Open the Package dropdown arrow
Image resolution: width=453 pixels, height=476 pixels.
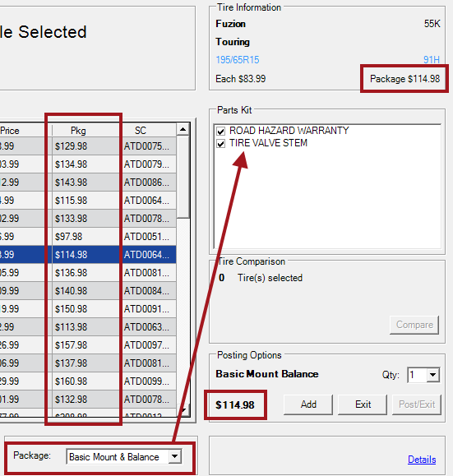click(175, 456)
